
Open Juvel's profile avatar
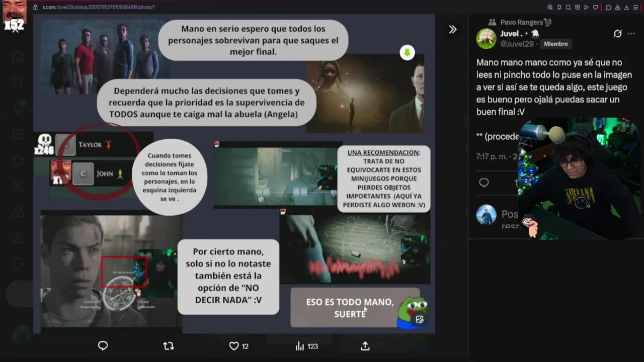point(486,39)
